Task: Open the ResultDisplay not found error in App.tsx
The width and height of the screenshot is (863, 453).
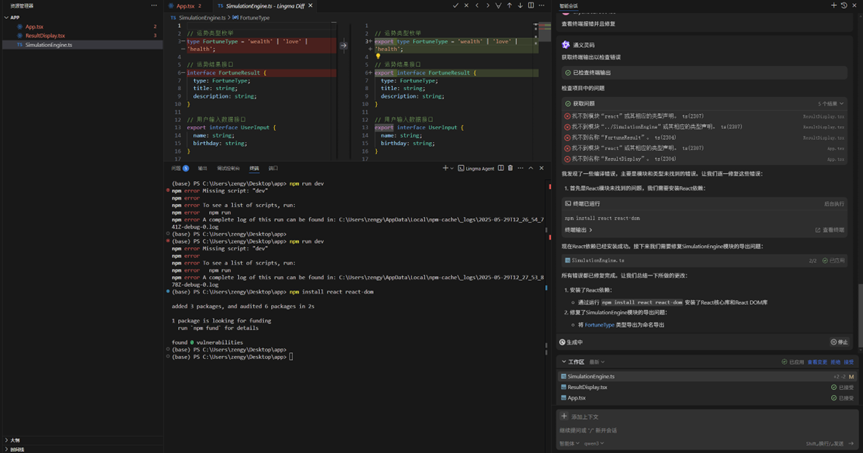Action: (x=704, y=159)
